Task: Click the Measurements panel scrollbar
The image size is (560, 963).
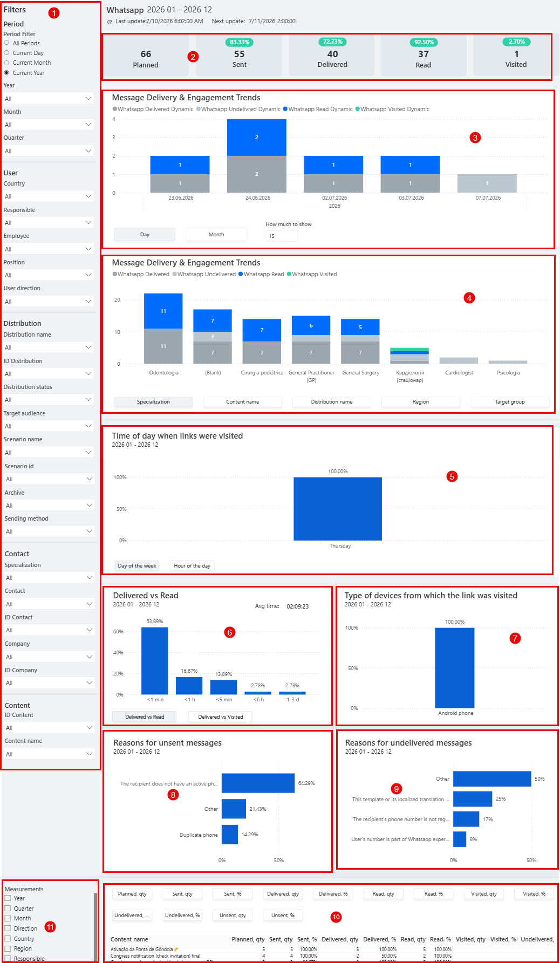Action: click(95, 927)
